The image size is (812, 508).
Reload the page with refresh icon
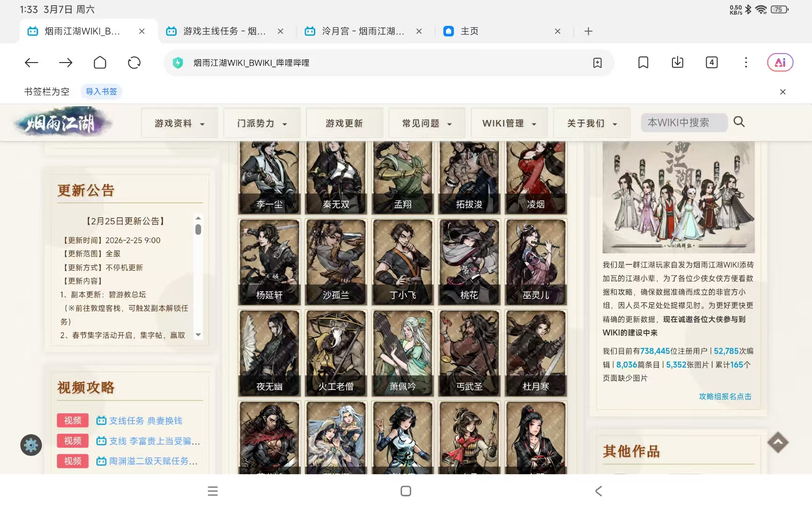(134, 63)
